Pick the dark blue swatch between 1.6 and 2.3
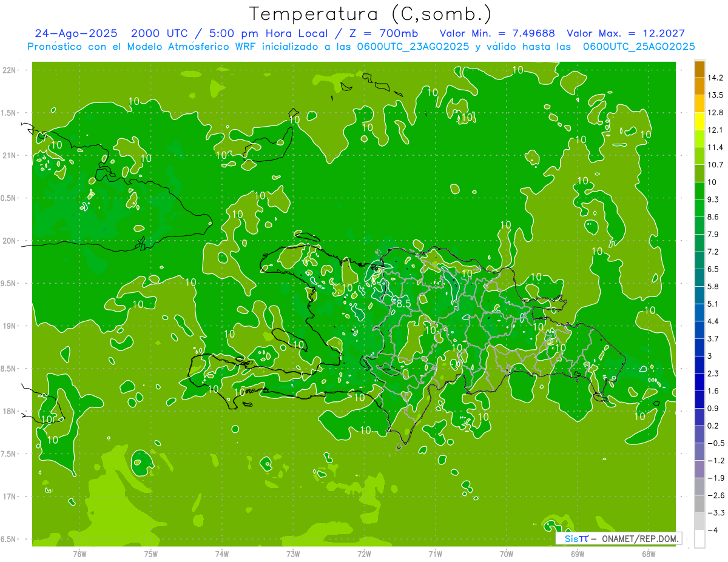 coord(699,382)
